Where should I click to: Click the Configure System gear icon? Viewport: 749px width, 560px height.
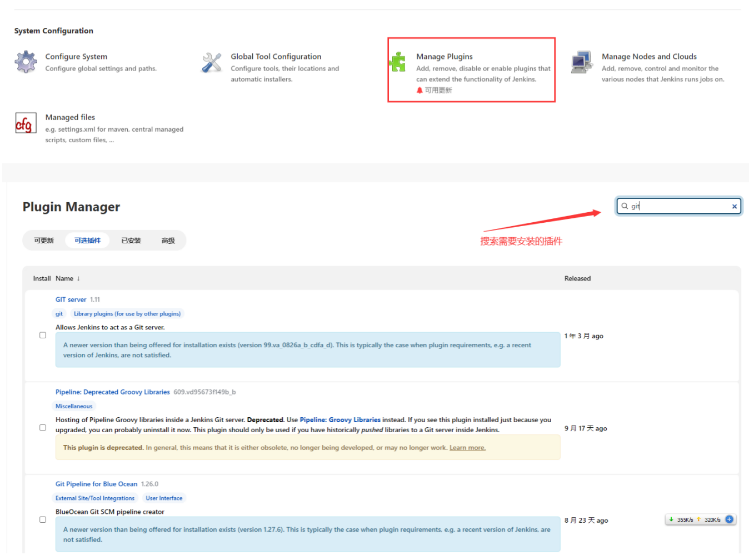tap(26, 62)
